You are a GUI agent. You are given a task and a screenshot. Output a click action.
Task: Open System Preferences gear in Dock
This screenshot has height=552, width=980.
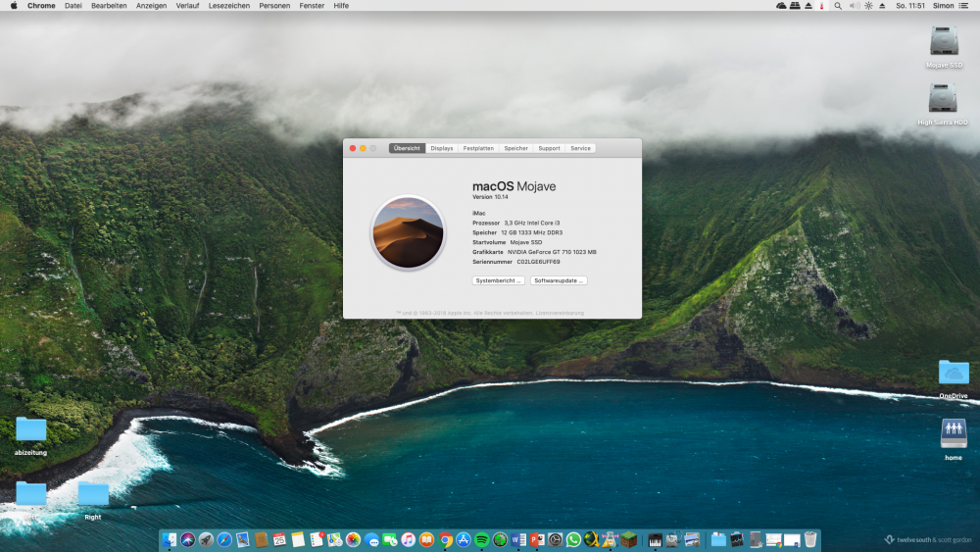pos(555,539)
